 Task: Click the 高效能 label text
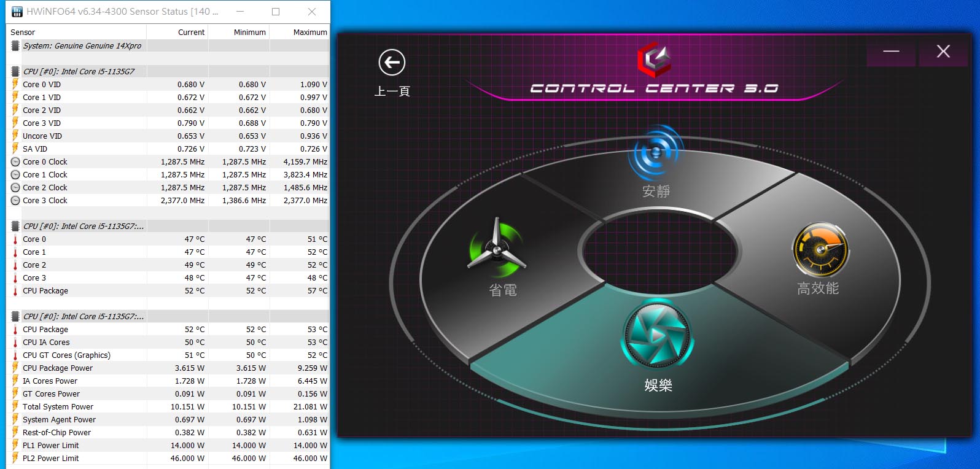tap(818, 289)
